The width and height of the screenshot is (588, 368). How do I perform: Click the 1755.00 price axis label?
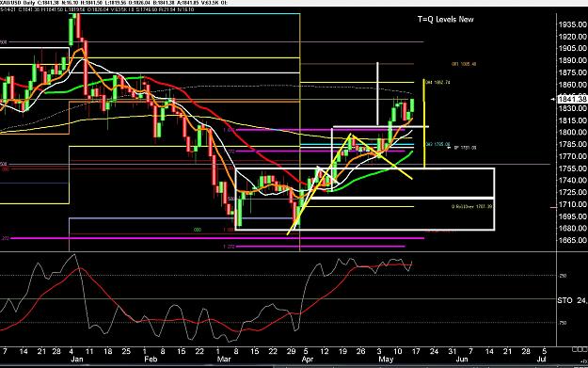[573, 168]
